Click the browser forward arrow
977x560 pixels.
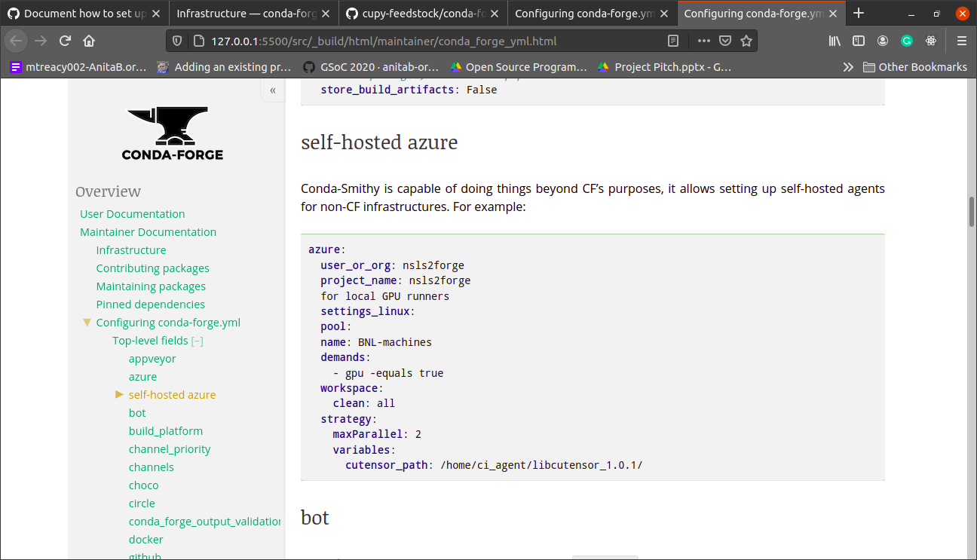[x=41, y=41]
